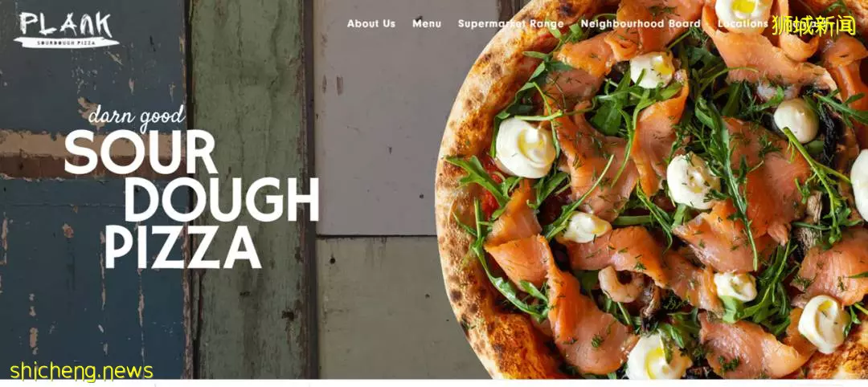Viewport: 868px width, 387px height.
Task: Click the shicheng.news watermark link
Action: 81,371
